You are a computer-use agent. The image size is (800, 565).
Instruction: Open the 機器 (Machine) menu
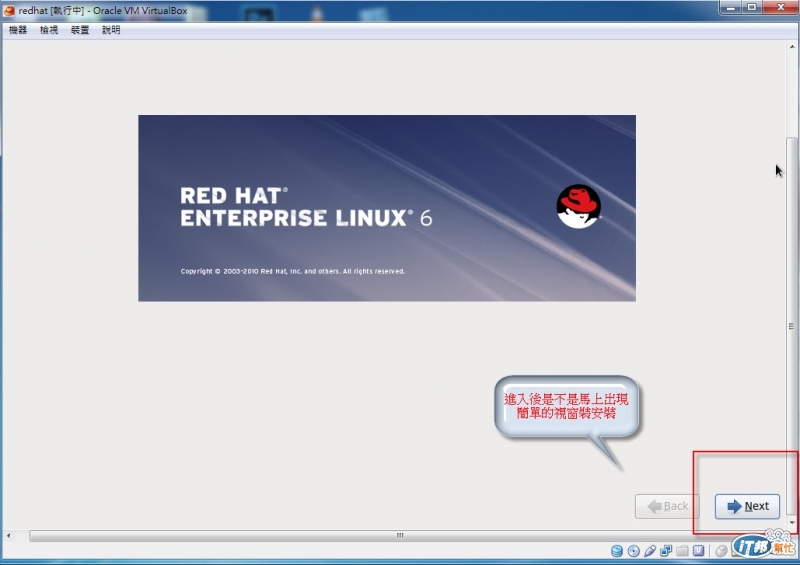18,30
